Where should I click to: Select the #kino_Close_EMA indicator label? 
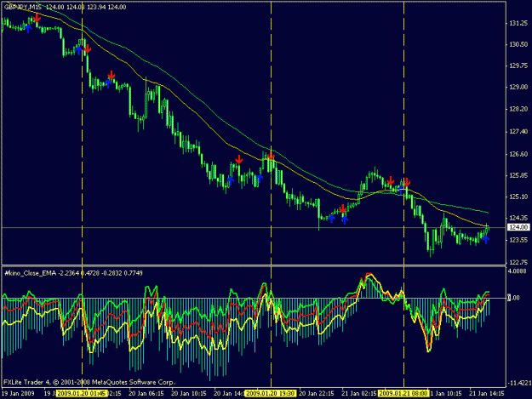30,273
